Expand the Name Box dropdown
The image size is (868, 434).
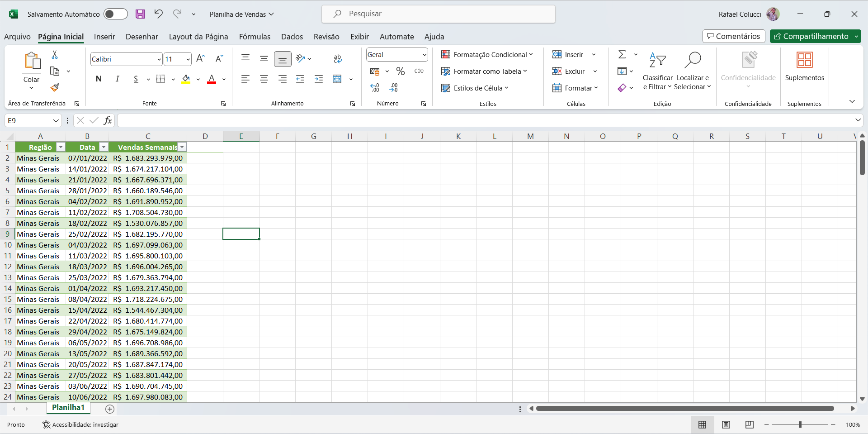(x=56, y=120)
